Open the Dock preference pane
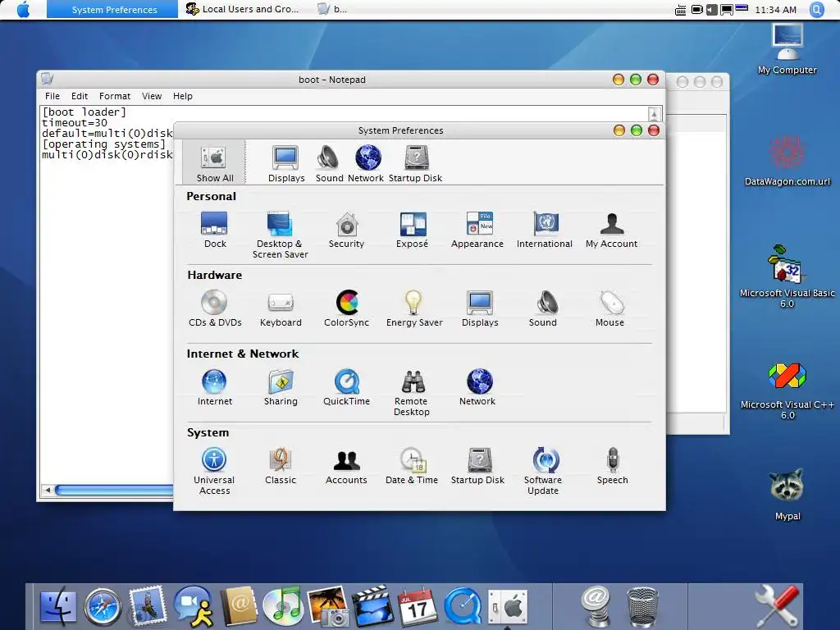 [x=215, y=231]
